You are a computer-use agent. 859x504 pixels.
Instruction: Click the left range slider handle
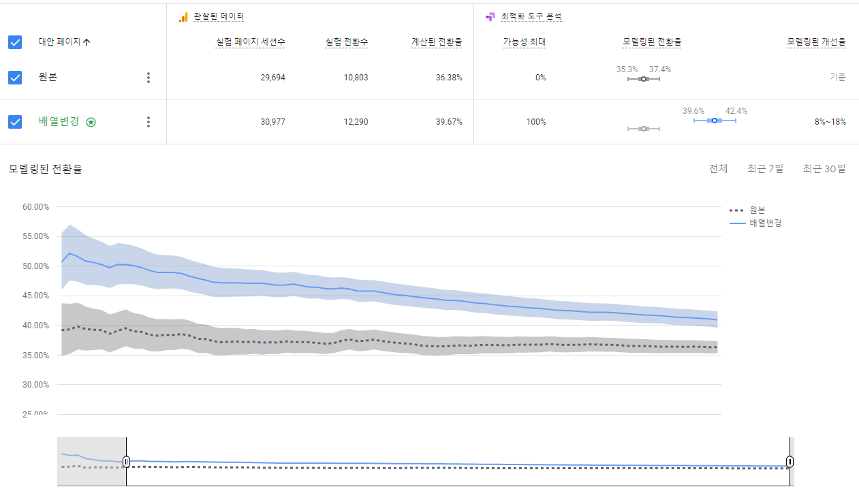[126, 462]
